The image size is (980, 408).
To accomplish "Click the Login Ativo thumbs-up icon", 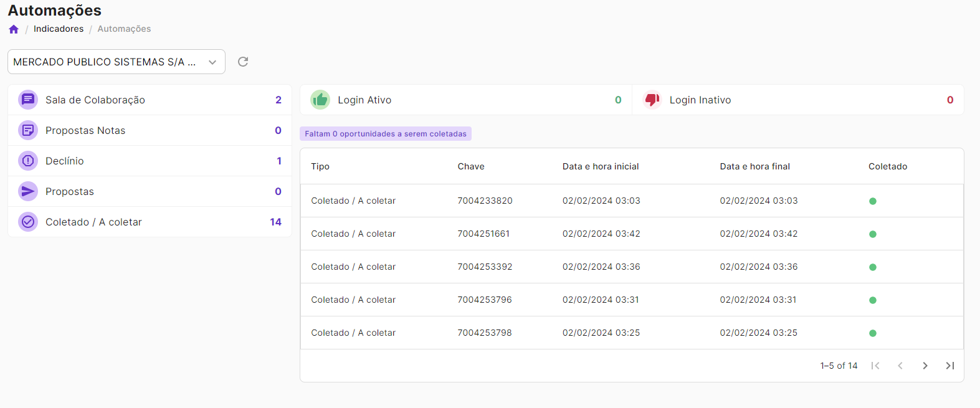I will [320, 100].
